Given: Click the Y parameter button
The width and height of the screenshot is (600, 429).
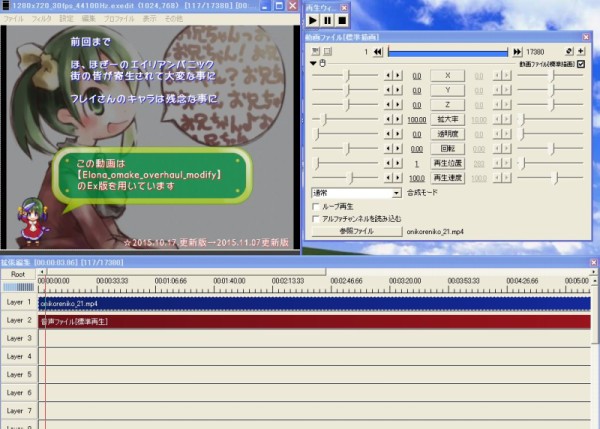Looking at the screenshot, I should point(447,90).
